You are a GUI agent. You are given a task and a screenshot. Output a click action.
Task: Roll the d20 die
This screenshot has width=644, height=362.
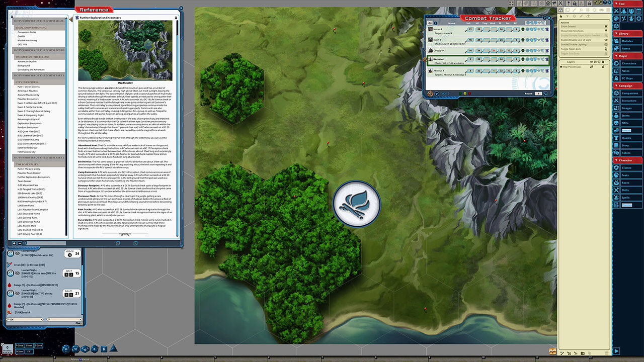(66, 348)
